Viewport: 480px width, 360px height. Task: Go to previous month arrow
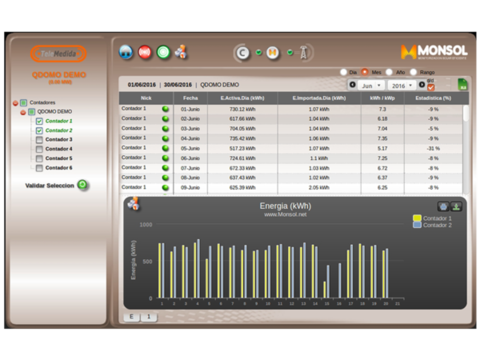point(352,85)
